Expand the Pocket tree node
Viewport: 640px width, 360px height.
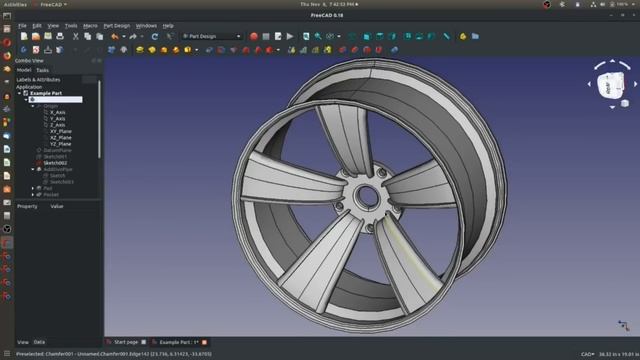(33, 194)
